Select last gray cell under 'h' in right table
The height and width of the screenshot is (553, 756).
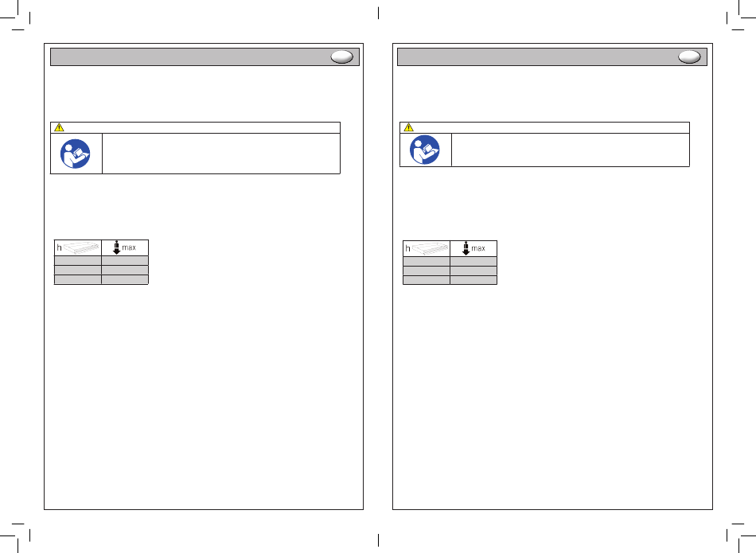[x=427, y=280]
